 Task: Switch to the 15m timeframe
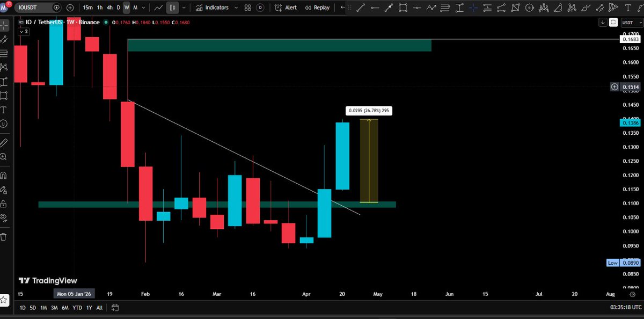[87, 8]
